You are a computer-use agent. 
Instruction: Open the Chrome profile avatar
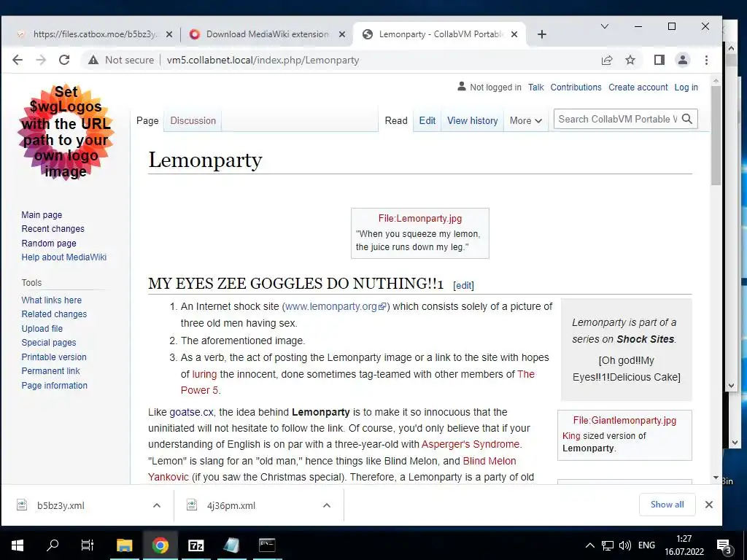(683, 60)
